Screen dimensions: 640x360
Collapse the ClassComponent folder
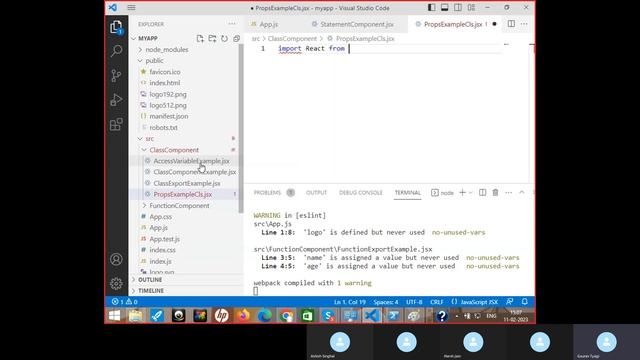tap(144, 150)
